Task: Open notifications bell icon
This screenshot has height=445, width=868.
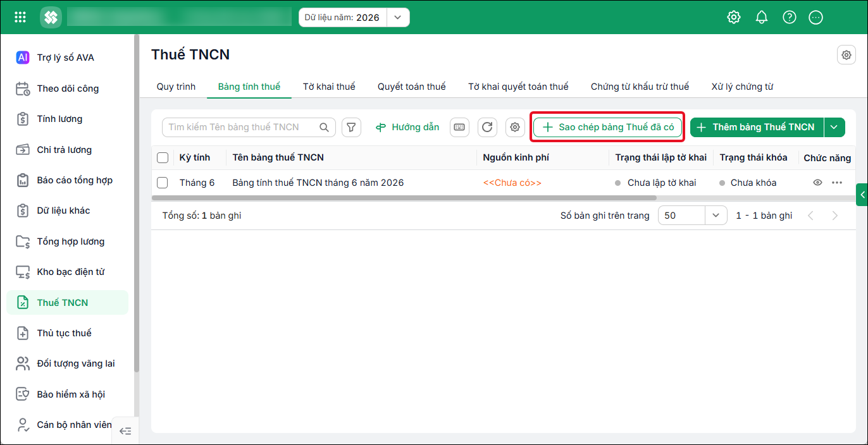Action: (762, 17)
